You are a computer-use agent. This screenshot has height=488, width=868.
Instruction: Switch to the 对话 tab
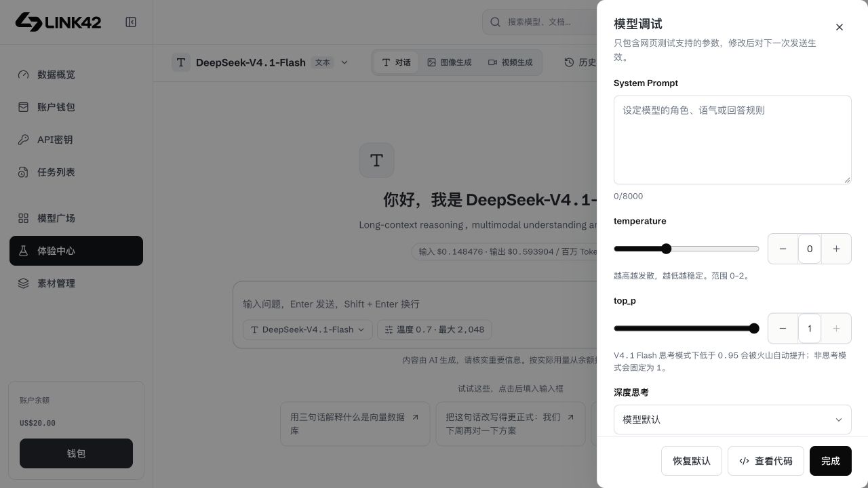396,62
